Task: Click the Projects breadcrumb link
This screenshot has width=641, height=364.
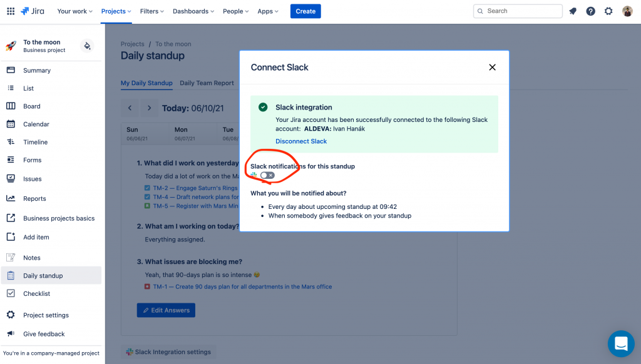Action: tap(133, 44)
